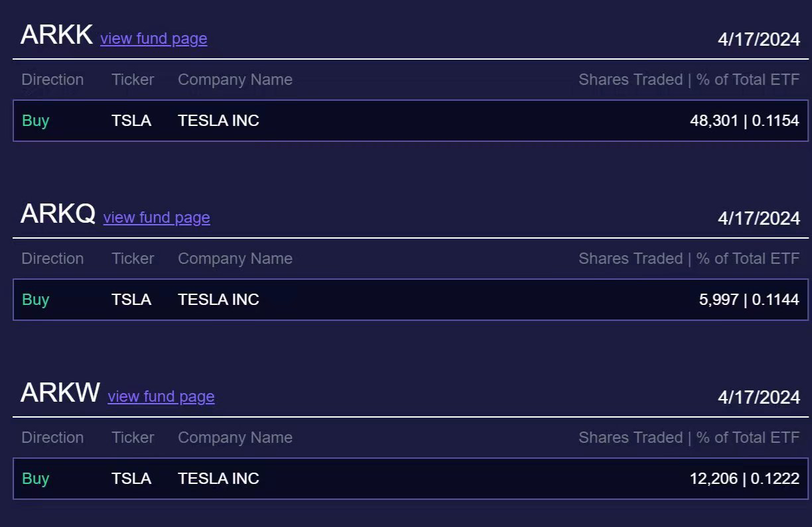812x527 pixels.
Task: Click the Ticker column header under ARKQ
Action: pos(133,259)
